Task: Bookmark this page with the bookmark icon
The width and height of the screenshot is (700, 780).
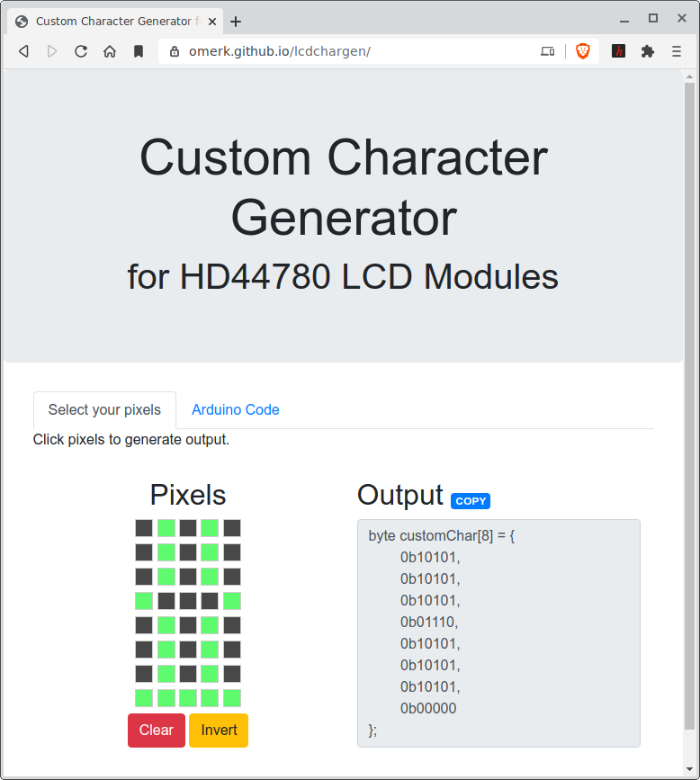Action: pos(139,51)
